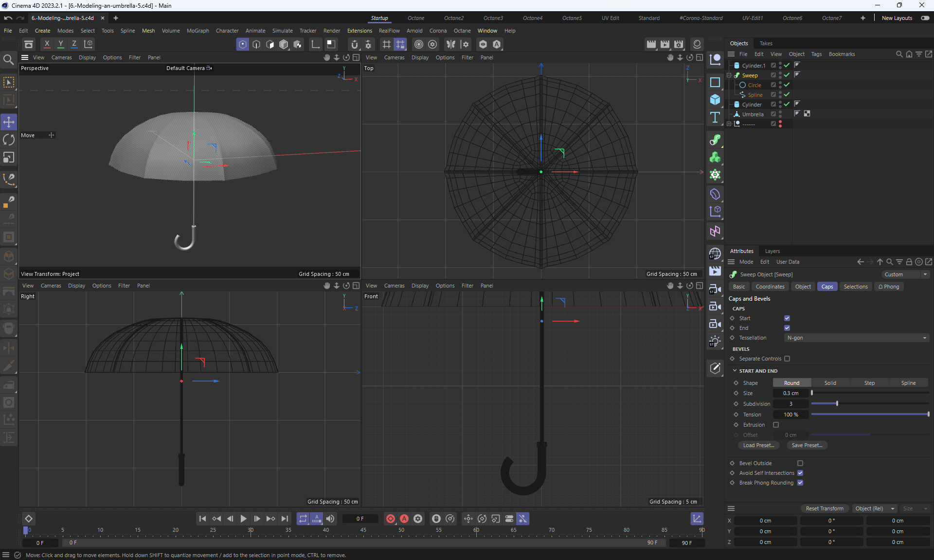Enable the Extrusion checkbox
Image resolution: width=934 pixels, height=560 pixels.
[x=776, y=425]
